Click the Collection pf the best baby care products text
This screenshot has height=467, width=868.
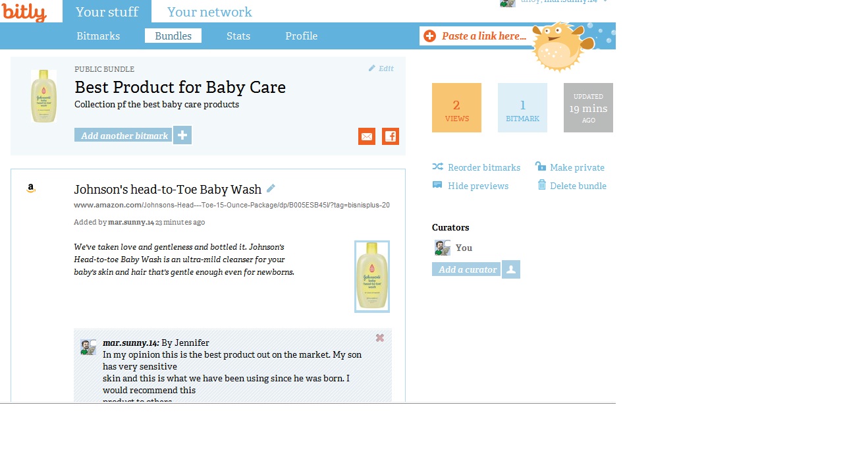coord(157,104)
